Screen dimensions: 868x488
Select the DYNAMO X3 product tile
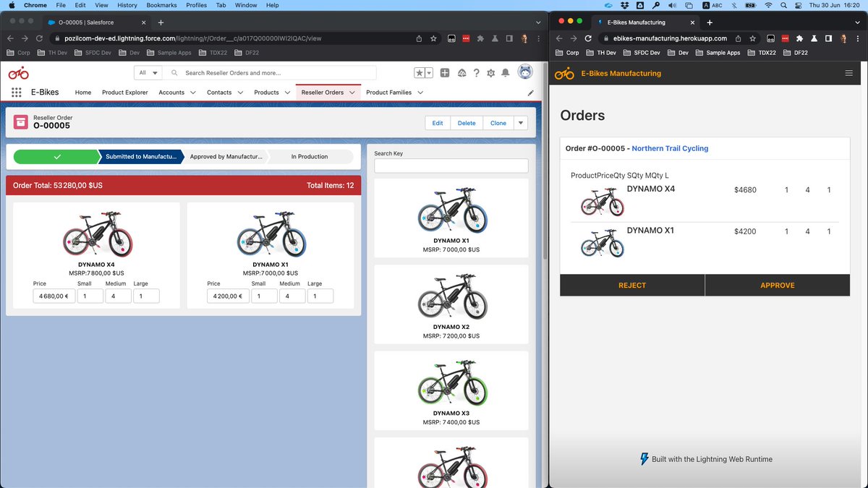click(451, 390)
